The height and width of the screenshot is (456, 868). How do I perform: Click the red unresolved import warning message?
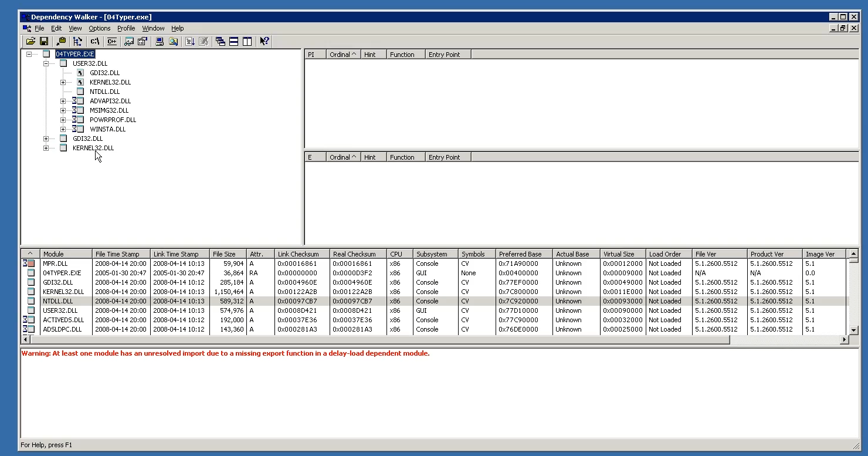pyautogui.click(x=226, y=353)
